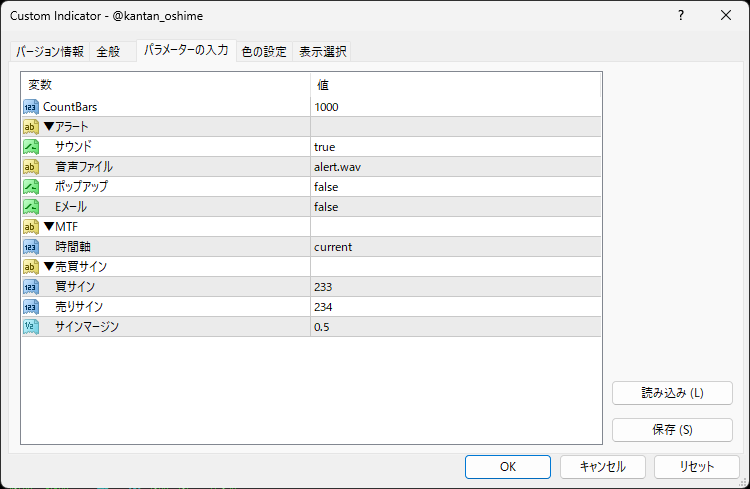
Task: Click the boolean icon beside Eメール
Action: 31,207
